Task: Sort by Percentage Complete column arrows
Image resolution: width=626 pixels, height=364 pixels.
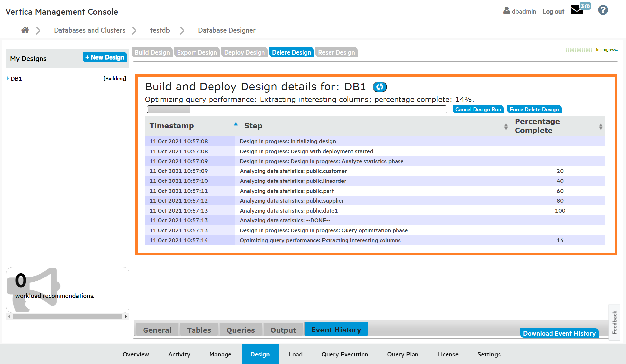Action: click(x=601, y=127)
